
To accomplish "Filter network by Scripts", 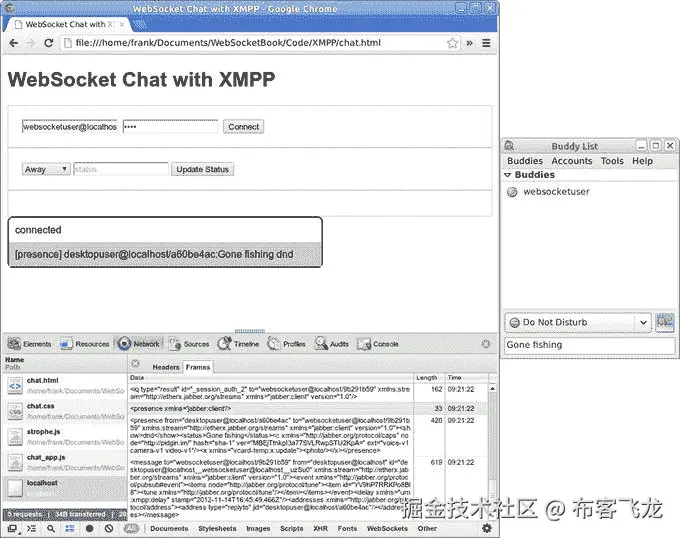I will 291,528.
